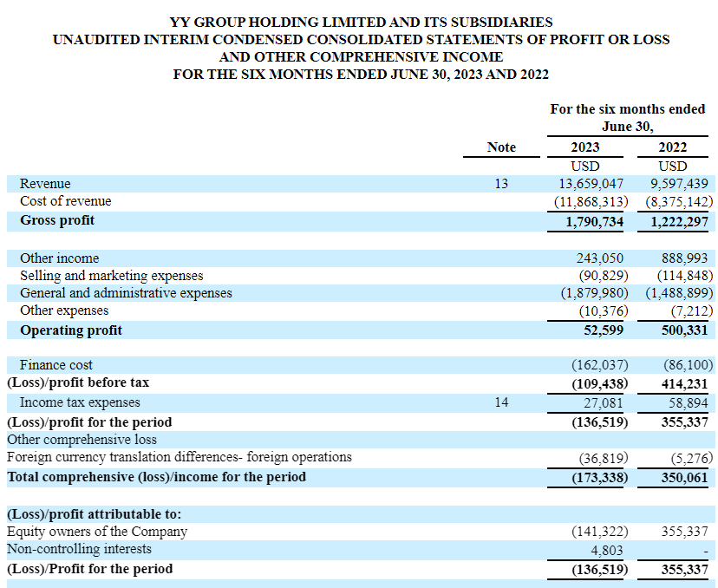Click the (Loss)/profit before tax label
This screenshot has height=588, width=718.
78,382
